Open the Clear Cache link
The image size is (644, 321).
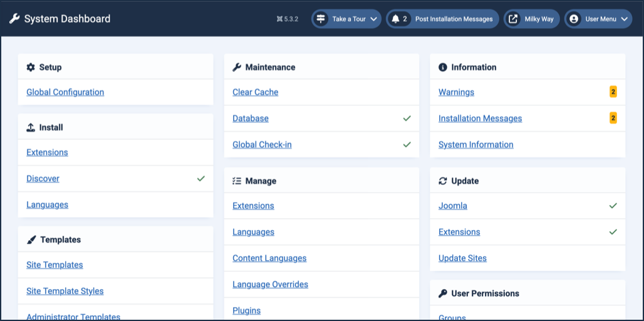(x=256, y=92)
